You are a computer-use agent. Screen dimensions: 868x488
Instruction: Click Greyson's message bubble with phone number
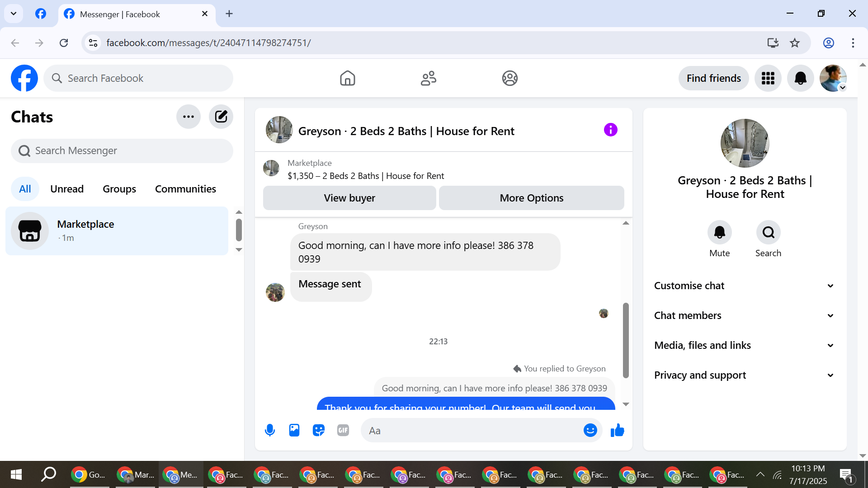(x=425, y=252)
